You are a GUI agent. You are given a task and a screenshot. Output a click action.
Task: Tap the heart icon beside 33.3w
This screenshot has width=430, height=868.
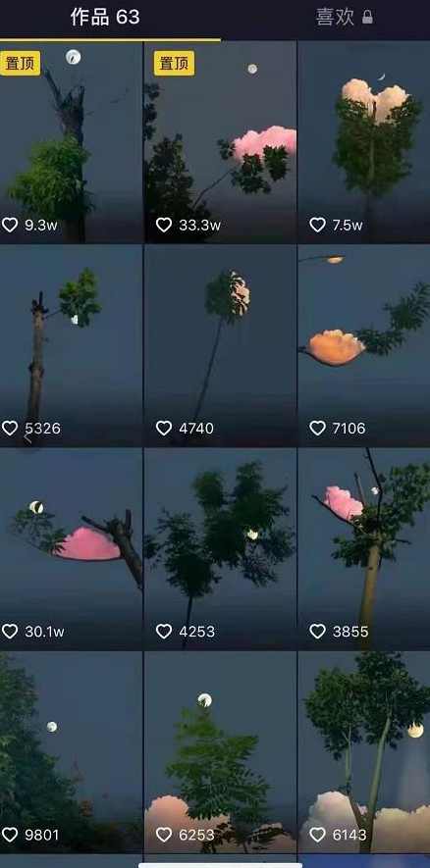(164, 225)
